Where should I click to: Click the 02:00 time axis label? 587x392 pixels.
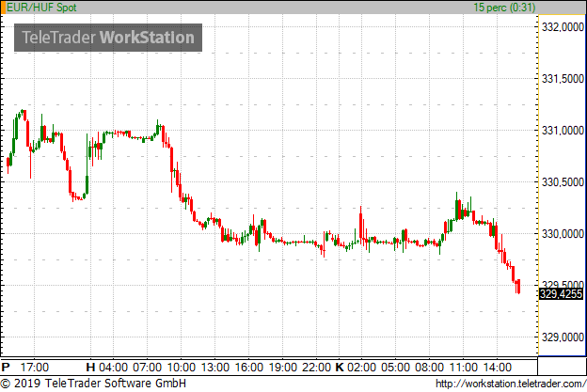click(361, 368)
